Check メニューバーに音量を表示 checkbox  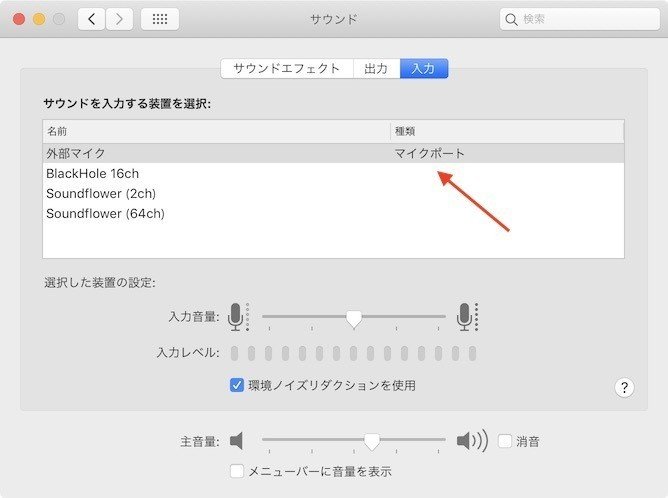(236, 471)
